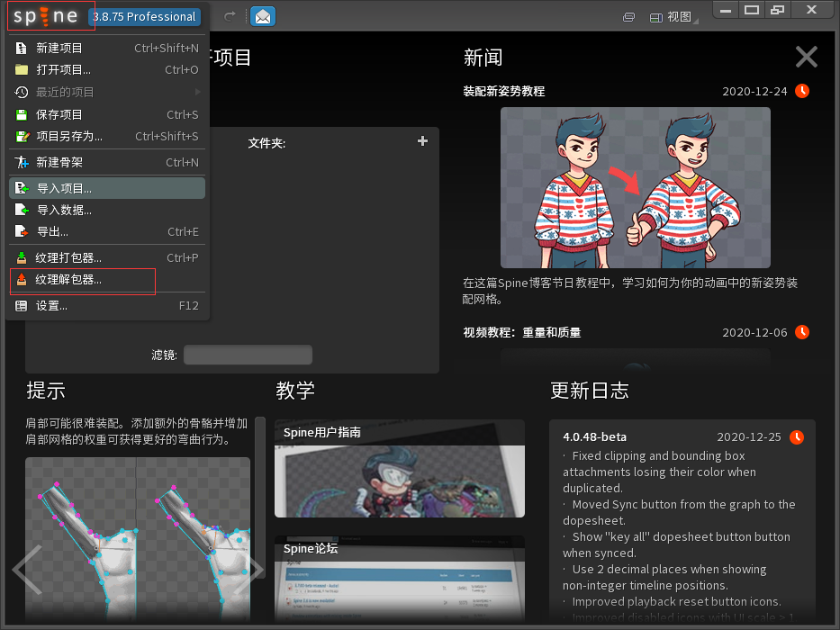This screenshot has height=630, width=840.
Task: Show previous tip with left chevron arrow
Action: pyautogui.click(x=27, y=570)
